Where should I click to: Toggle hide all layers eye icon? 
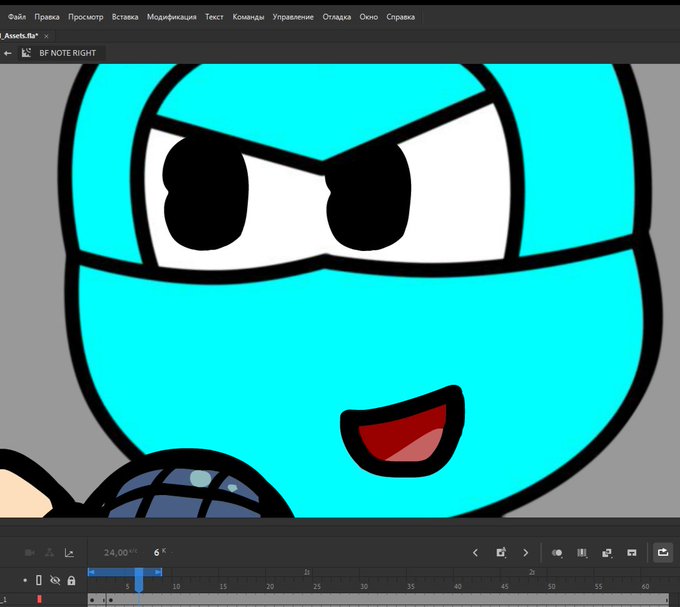point(55,580)
